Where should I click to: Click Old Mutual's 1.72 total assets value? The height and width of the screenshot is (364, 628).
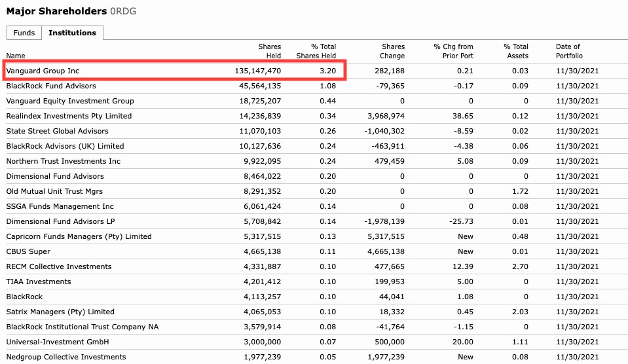pos(520,191)
